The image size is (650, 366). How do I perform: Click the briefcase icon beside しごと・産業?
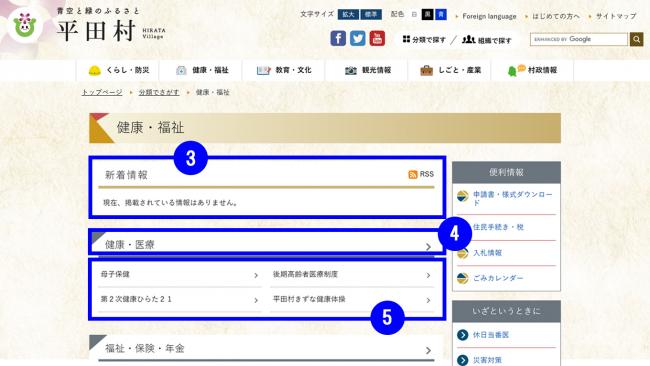(x=426, y=70)
